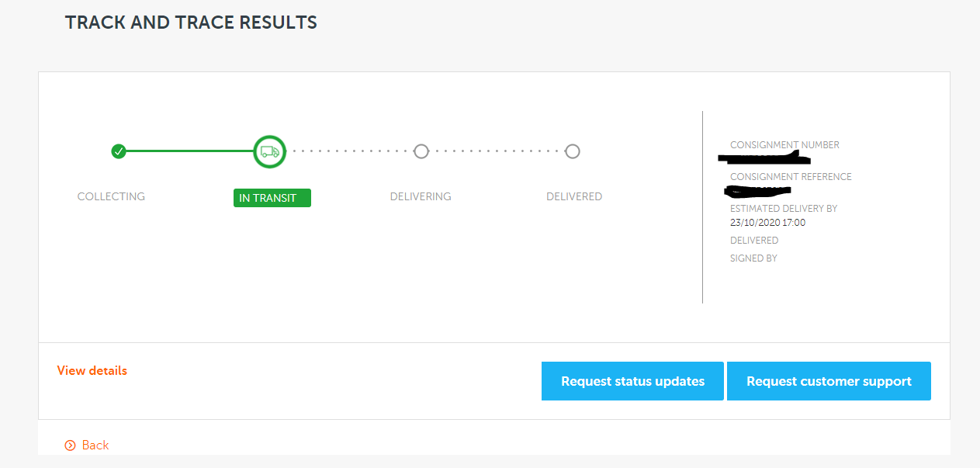Viewport: 980px width, 468px height.
Task: Click the DELIVERING step label
Action: click(x=421, y=196)
